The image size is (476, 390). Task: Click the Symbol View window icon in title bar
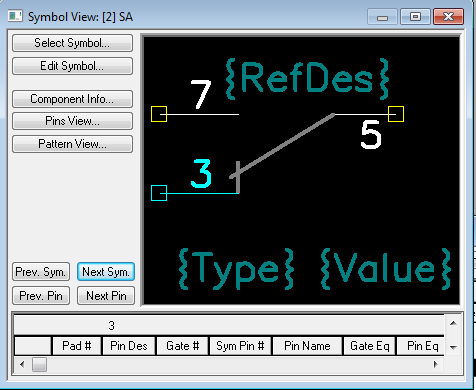(15, 16)
